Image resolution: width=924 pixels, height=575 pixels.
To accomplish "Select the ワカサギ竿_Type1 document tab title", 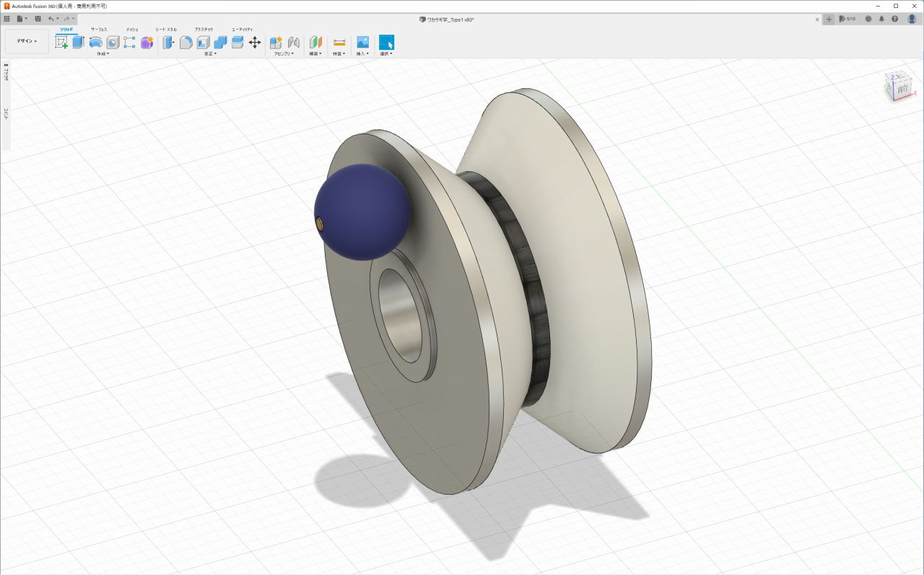I will pyautogui.click(x=450, y=19).
